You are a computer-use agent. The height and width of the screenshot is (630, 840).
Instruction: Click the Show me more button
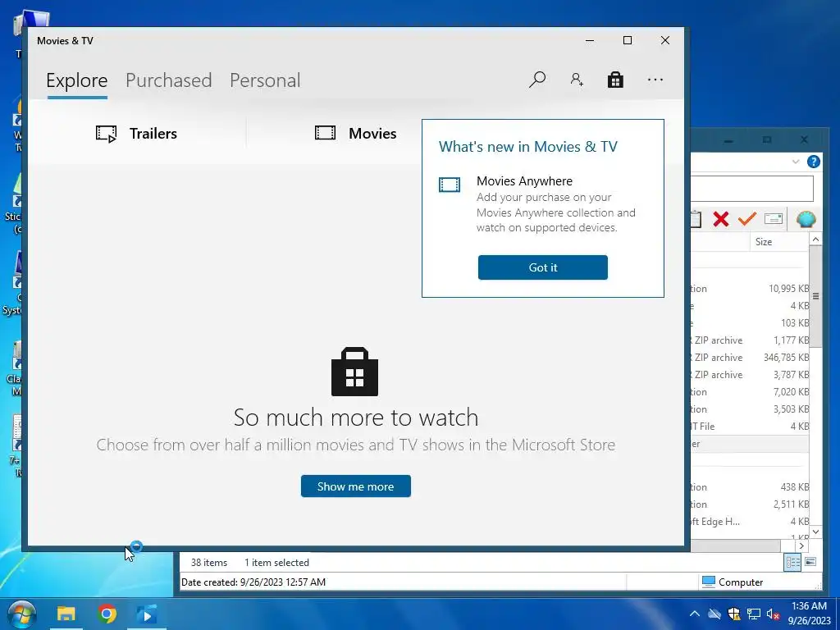(x=356, y=486)
